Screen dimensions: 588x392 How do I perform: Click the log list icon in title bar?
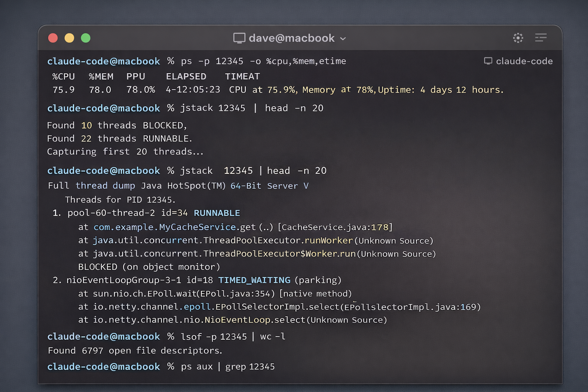tap(541, 38)
